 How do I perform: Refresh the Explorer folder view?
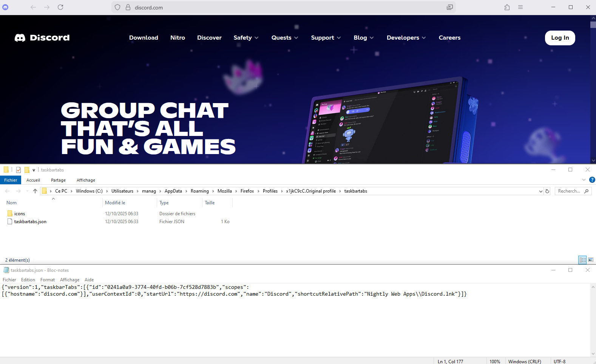click(547, 191)
